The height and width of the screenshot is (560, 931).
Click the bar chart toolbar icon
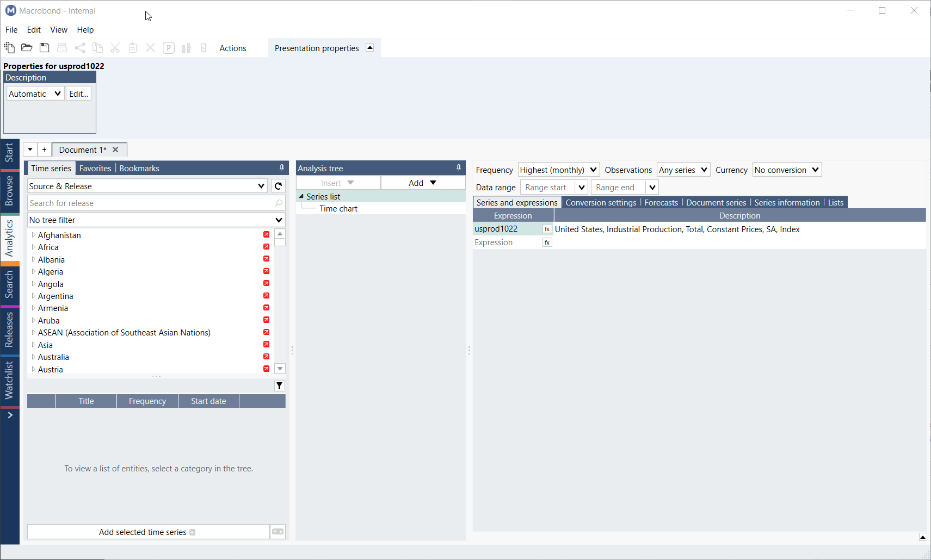[x=186, y=48]
